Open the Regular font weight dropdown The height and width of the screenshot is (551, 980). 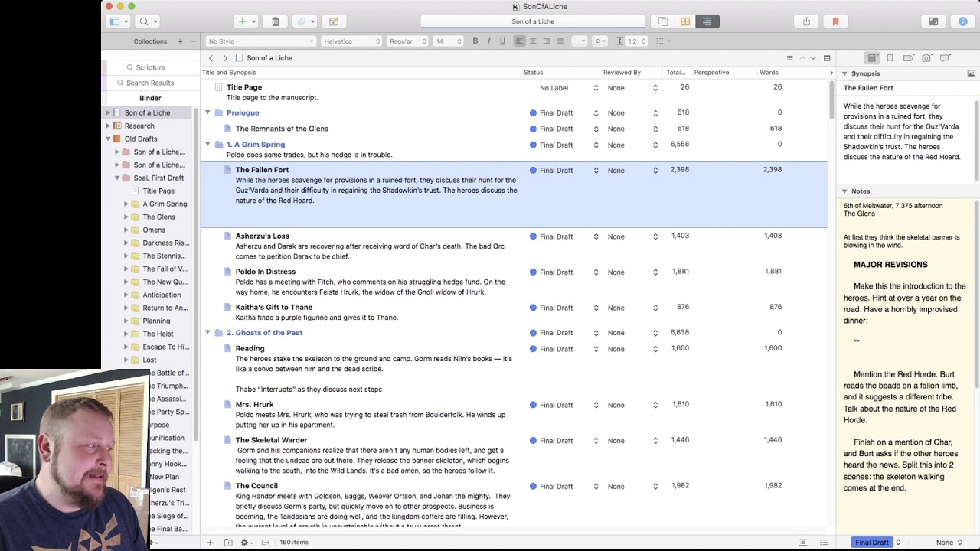click(x=407, y=41)
